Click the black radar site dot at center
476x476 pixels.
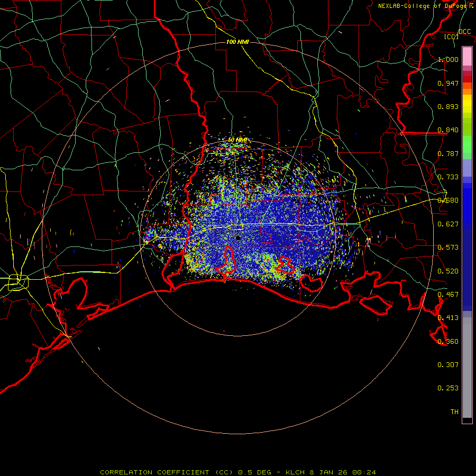[x=237, y=238]
